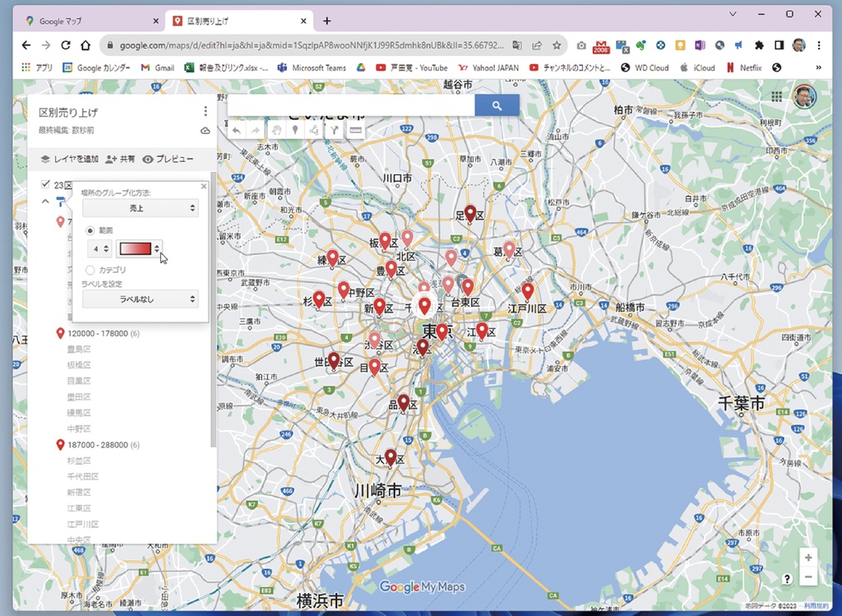Click the 世田谷区 map pin
Viewport: 842px width, 616px height.
click(x=334, y=361)
